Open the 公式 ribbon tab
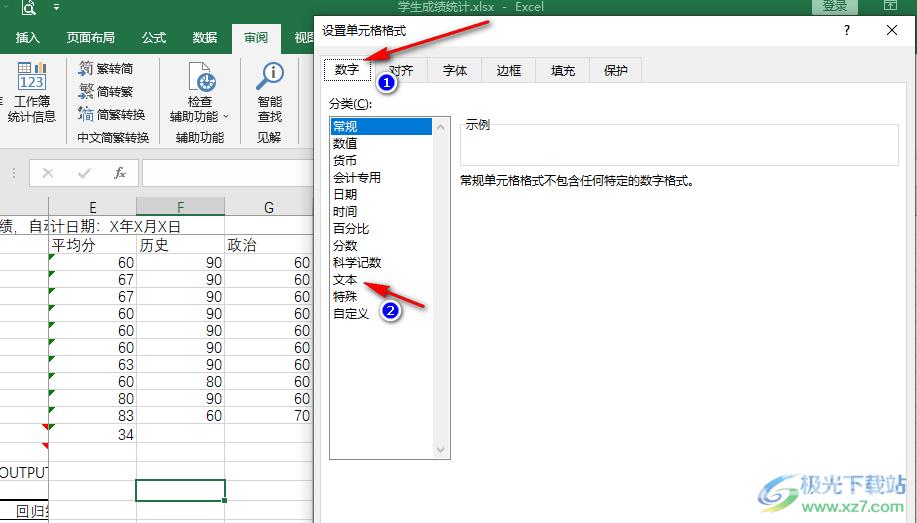The height and width of the screenshot is (523, 917). coord(154,38)
